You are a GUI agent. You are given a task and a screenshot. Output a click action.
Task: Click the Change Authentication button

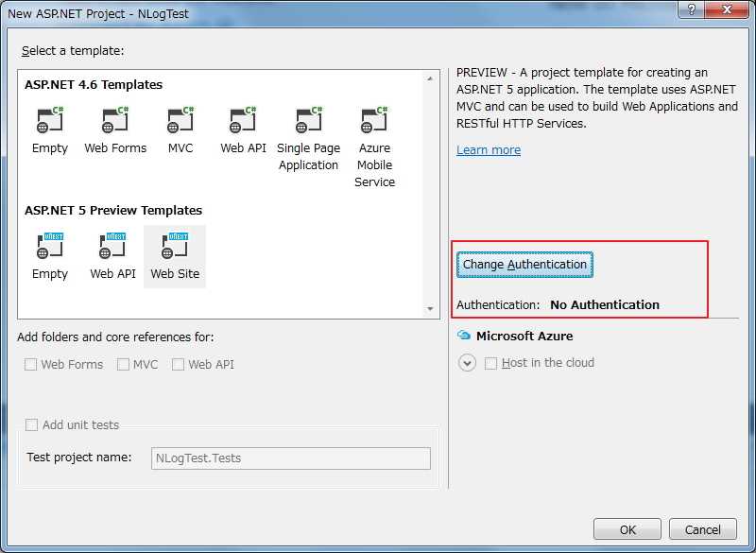pyautogui.click(x=524, y=265)
